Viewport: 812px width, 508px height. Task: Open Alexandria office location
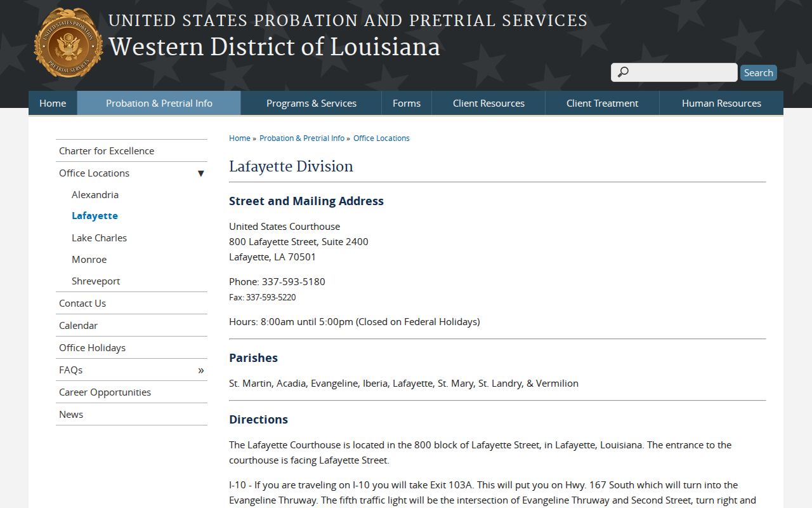tap(95, 195)
